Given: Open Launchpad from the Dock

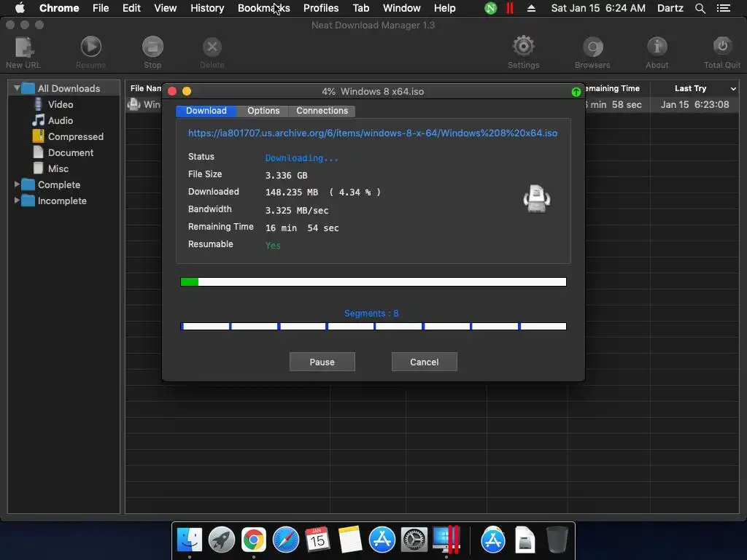Looking at the screenshot, I should pos(222,540).
